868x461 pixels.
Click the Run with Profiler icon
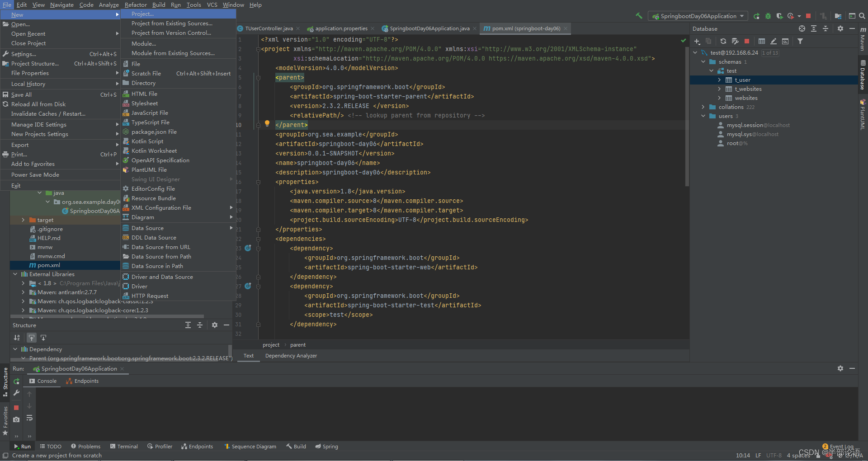pyautogui.click(x=791, y=16)
